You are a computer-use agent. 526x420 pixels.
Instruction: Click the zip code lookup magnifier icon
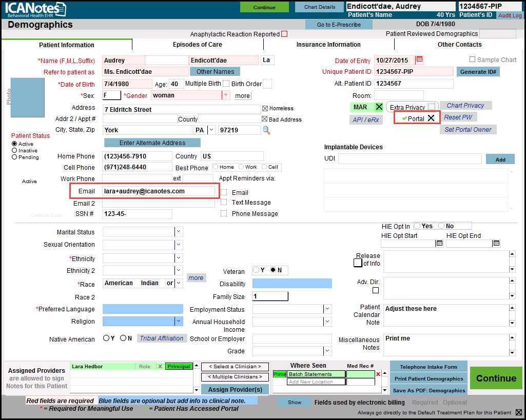point(266,130)
